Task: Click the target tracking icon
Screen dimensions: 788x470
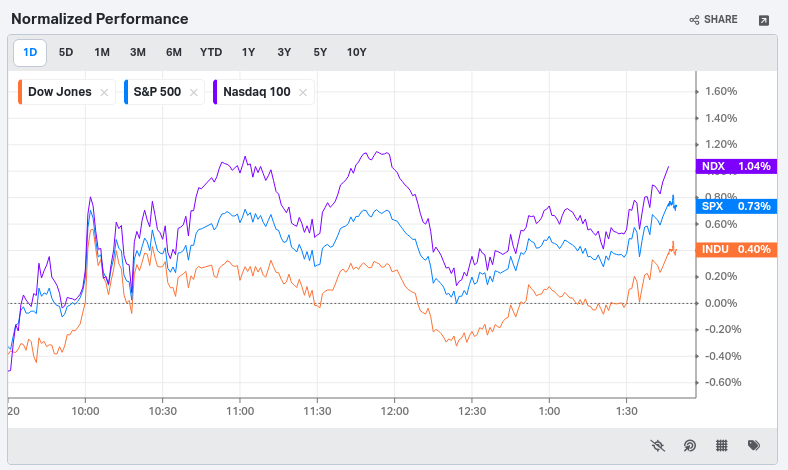Action: pos(689,446)
